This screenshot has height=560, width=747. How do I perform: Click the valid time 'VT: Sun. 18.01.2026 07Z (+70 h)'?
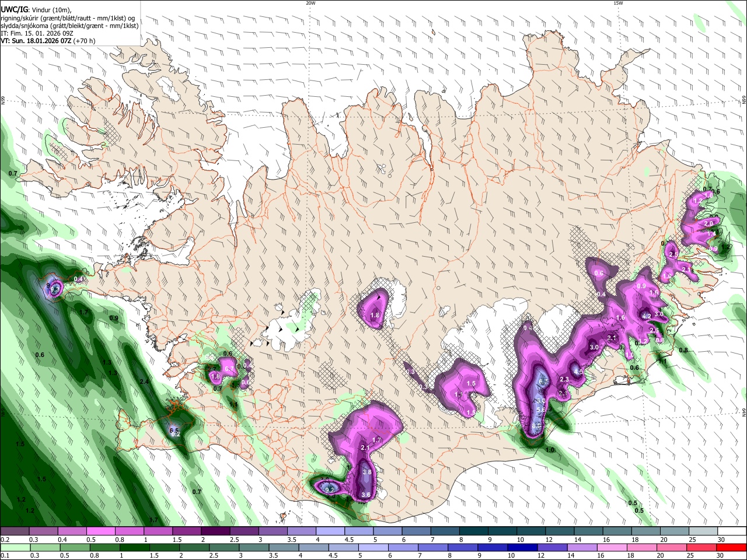pyautogui.click(x=48, y=41)
